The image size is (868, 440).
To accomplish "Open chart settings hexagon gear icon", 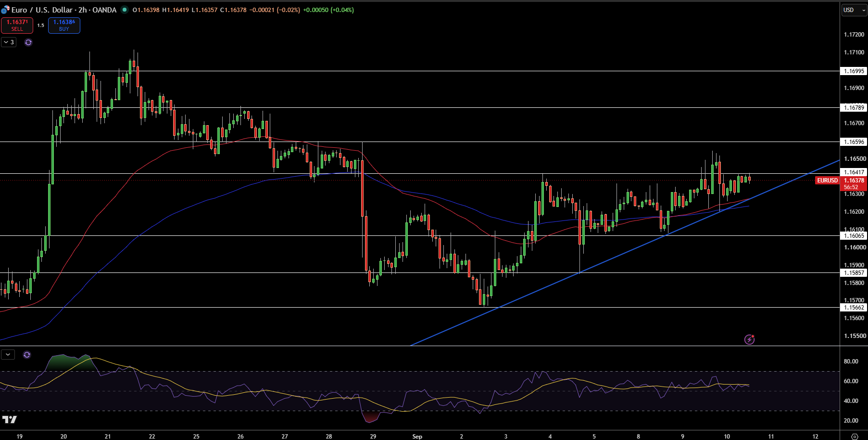I will (855, 437).
